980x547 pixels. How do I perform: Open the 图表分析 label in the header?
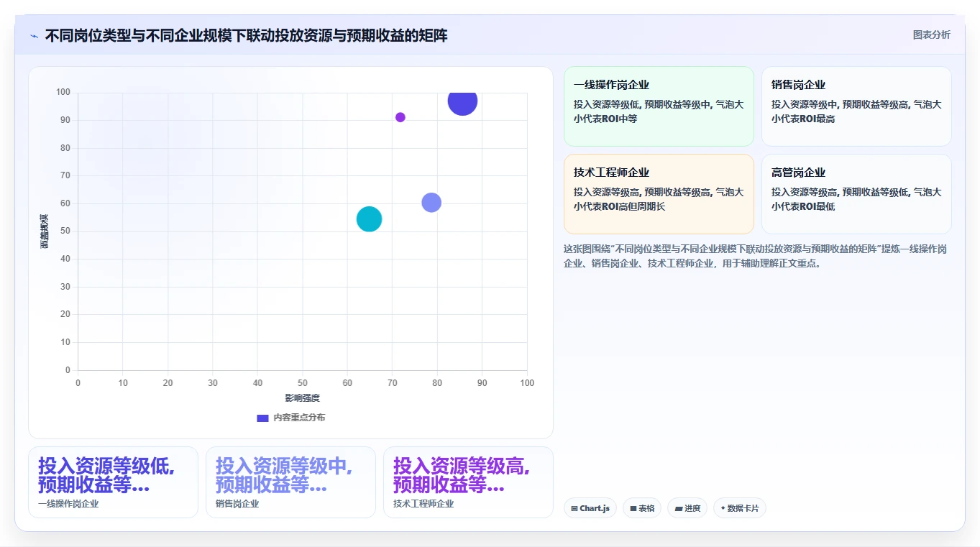click(x=931, y=35)
